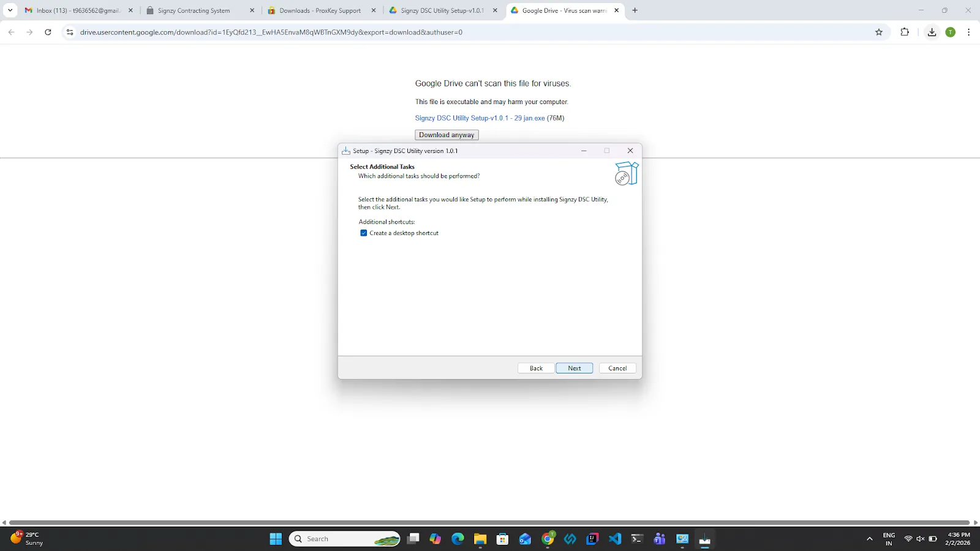Screen dimensions: 980x551
Task: Click the horizontal page scrollbar
Action: click(x=490, y=522)
